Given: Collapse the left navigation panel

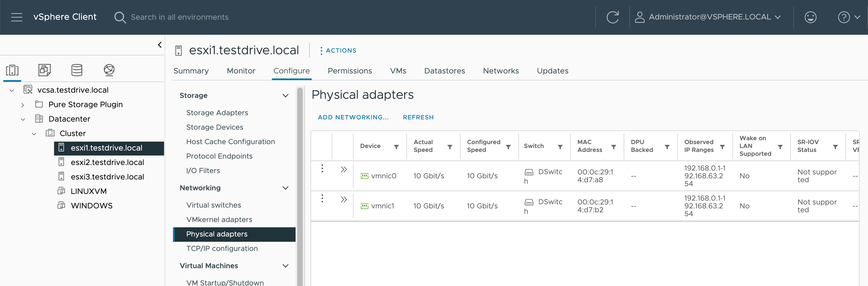Looking at the screenshot, I should coord(160,45).
